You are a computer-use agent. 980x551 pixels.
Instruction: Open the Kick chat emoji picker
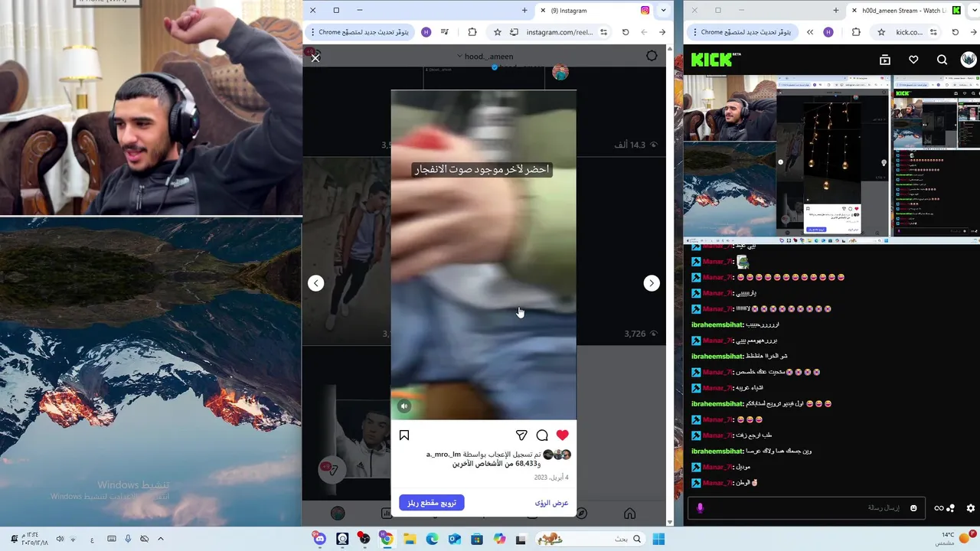coord(913,508)
